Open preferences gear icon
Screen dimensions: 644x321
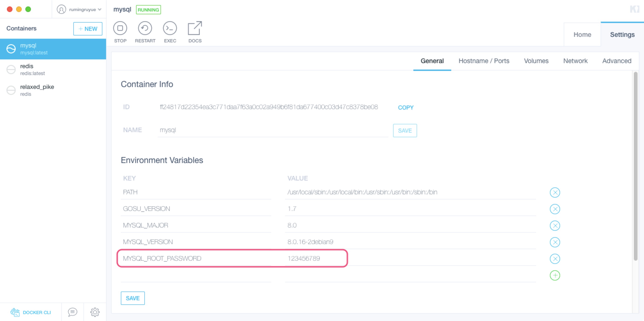click(95, 312)
